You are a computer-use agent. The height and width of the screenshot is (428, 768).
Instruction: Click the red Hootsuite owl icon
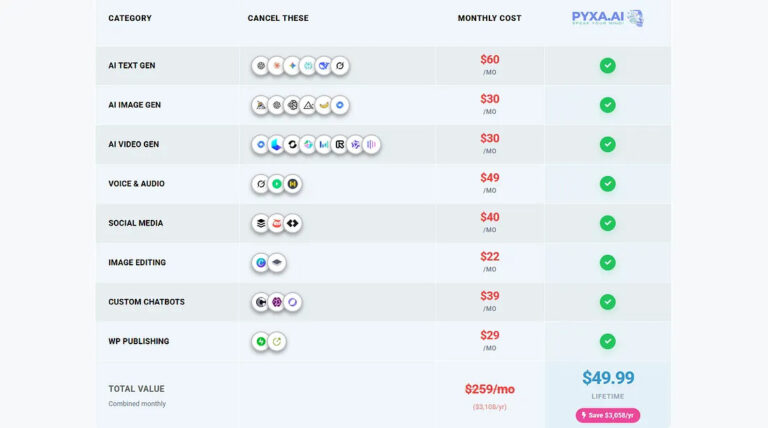pyautogui.click(x=276, y=223)
